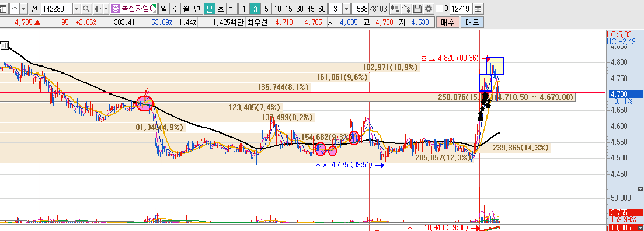This screenshot has width=644, height=231.
Task: Expand the 주 selector dropdown arrow
Action: [x=24, y=8]
